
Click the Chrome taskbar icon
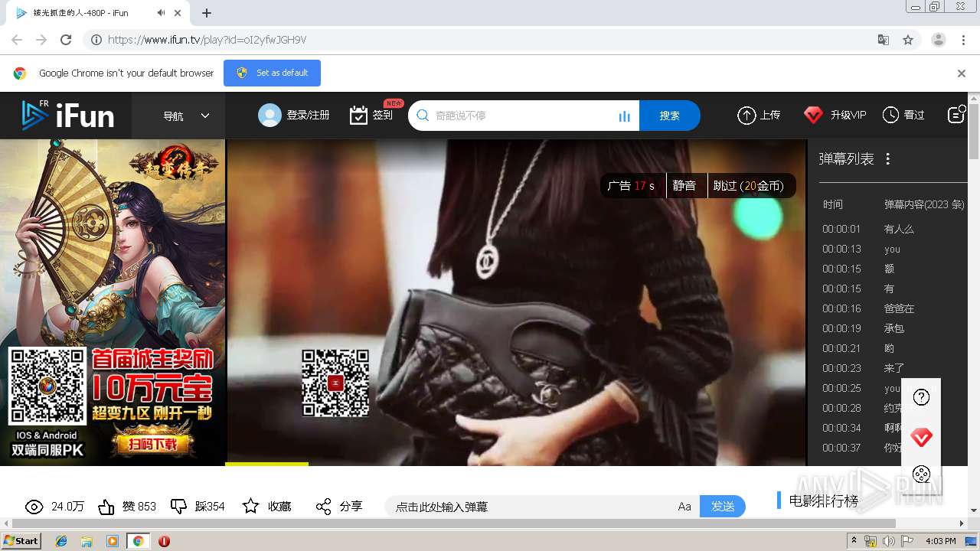(138, 541)
